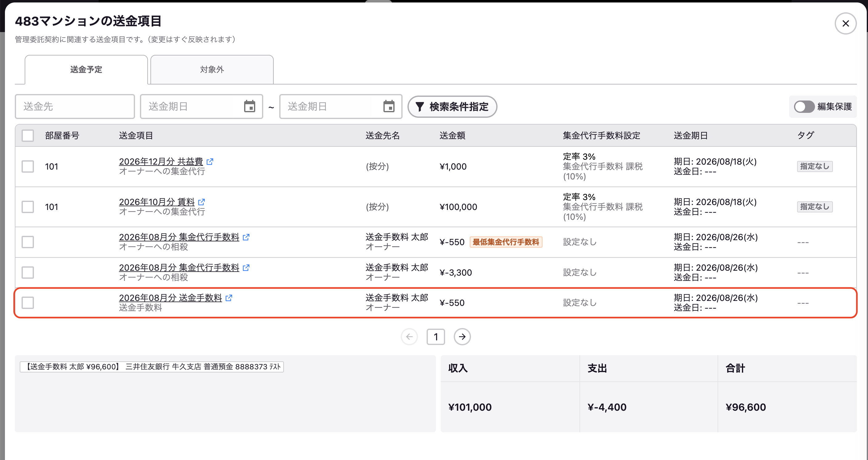The height and width of the screenshot is (460, 868).
Task: Click the ¥100,000 amount cell
Action: point(458,207)
